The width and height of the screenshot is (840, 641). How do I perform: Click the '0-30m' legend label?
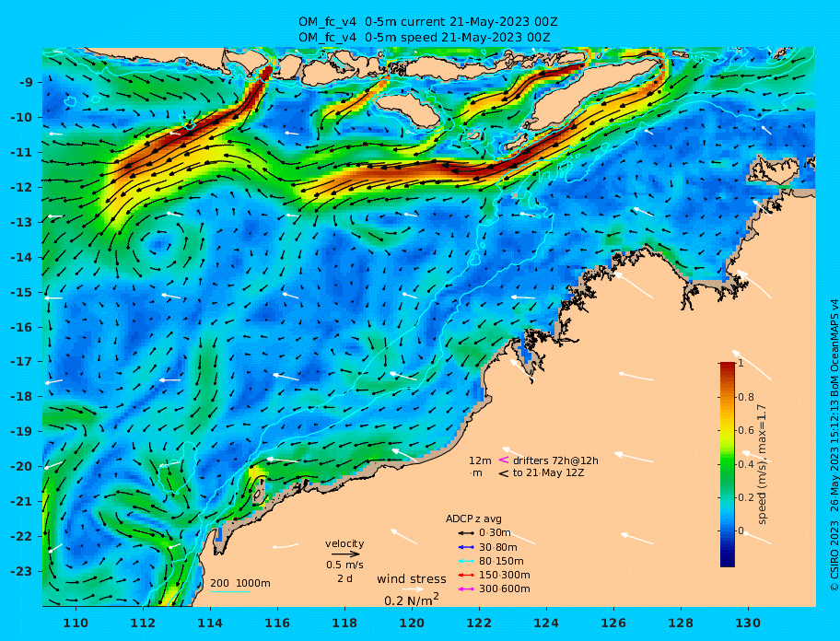[x=495, y=533]
